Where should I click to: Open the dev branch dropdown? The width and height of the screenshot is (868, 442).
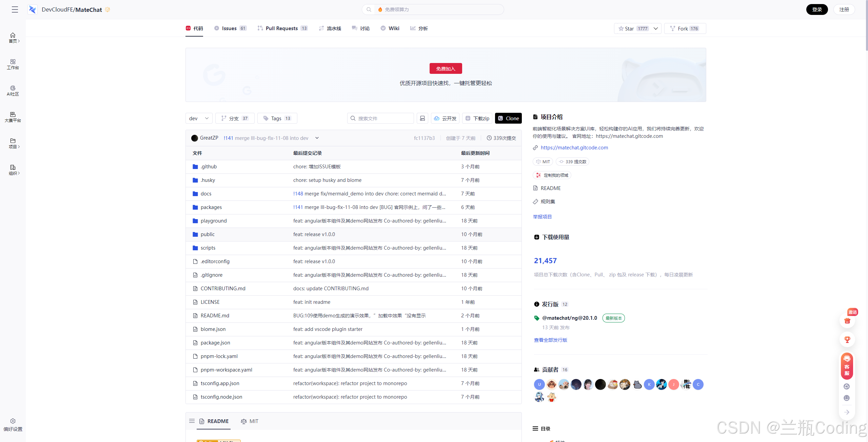point(199,118)
